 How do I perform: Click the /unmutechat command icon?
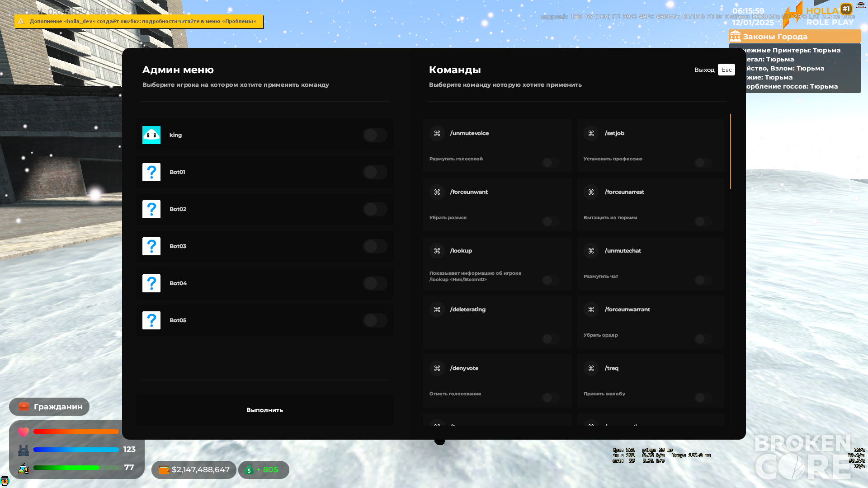click(591, 251)
